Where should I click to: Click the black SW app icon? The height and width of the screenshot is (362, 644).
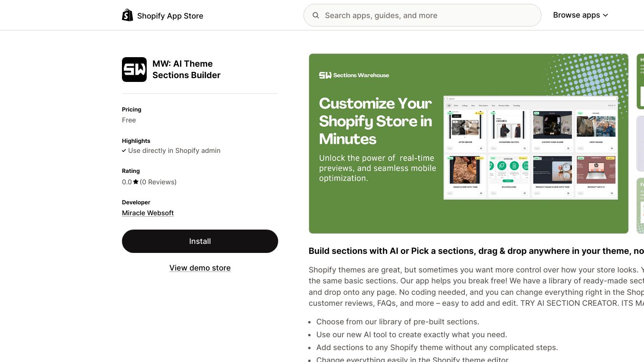point(134,70)
